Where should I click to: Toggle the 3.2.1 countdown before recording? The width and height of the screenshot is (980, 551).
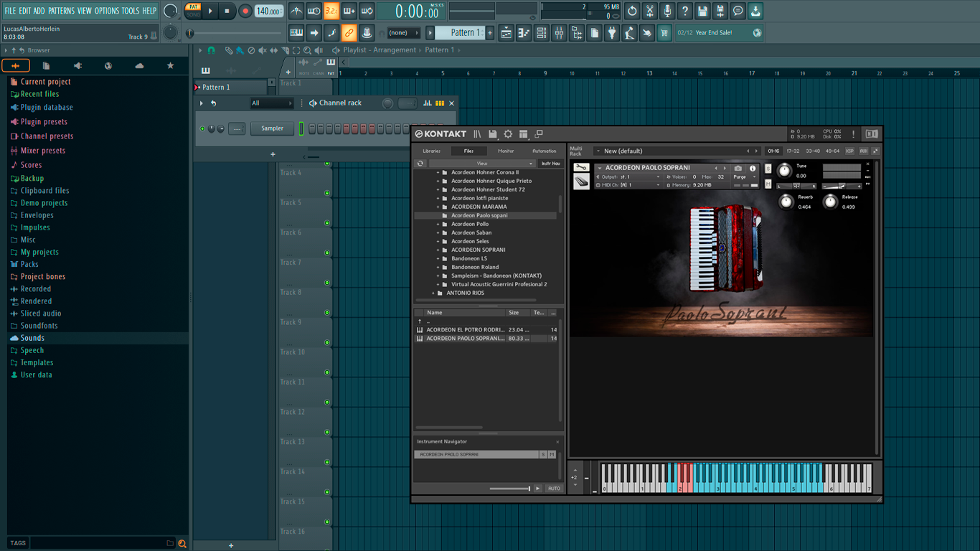coord(331,11)
